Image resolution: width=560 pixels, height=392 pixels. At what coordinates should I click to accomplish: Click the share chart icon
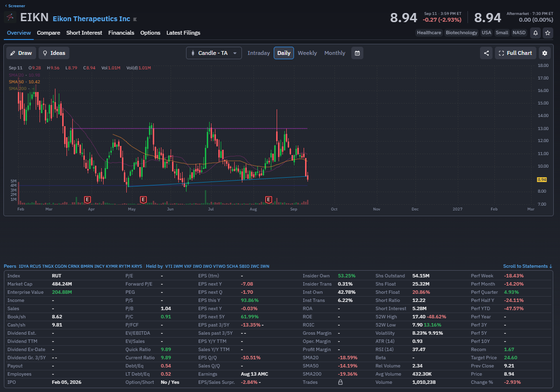tap(486, 53)
